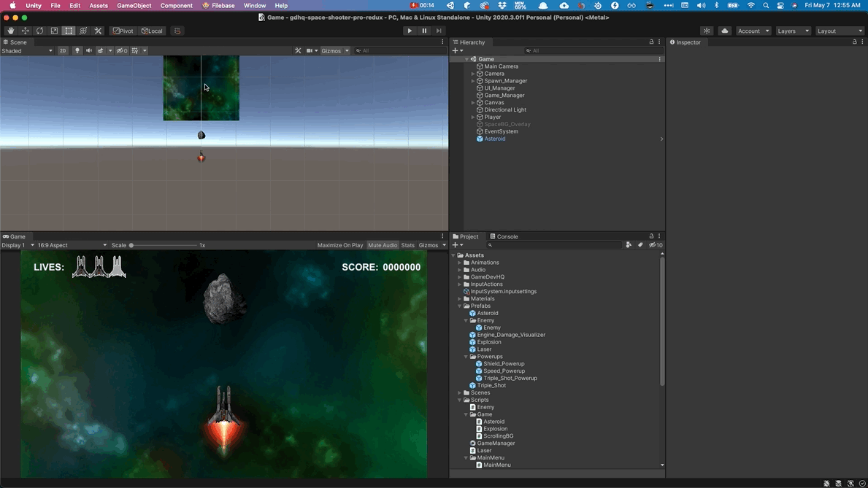Screen dimensions: 868x488
Task: Expand Spawn_Manager in Hierarchy
Action: 473,81
